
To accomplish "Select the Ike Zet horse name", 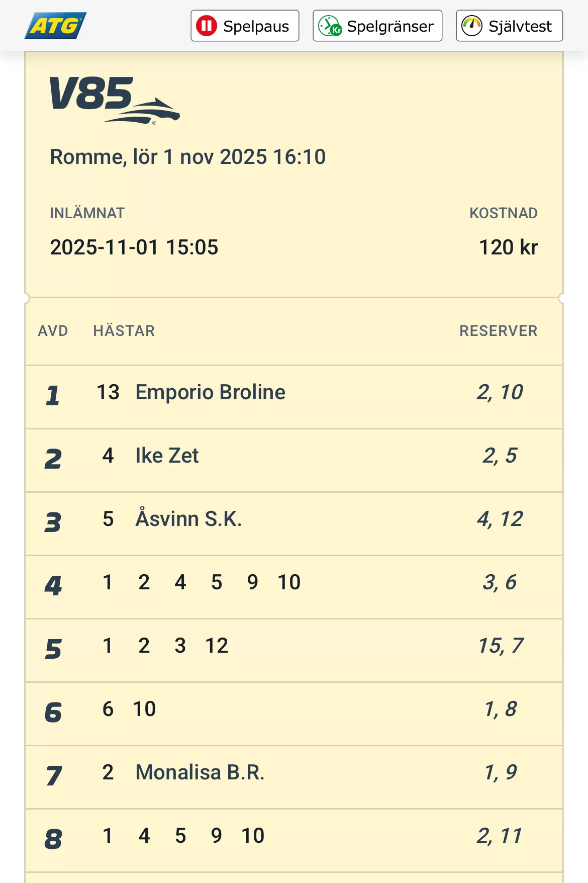I will [x=167, y=456].
